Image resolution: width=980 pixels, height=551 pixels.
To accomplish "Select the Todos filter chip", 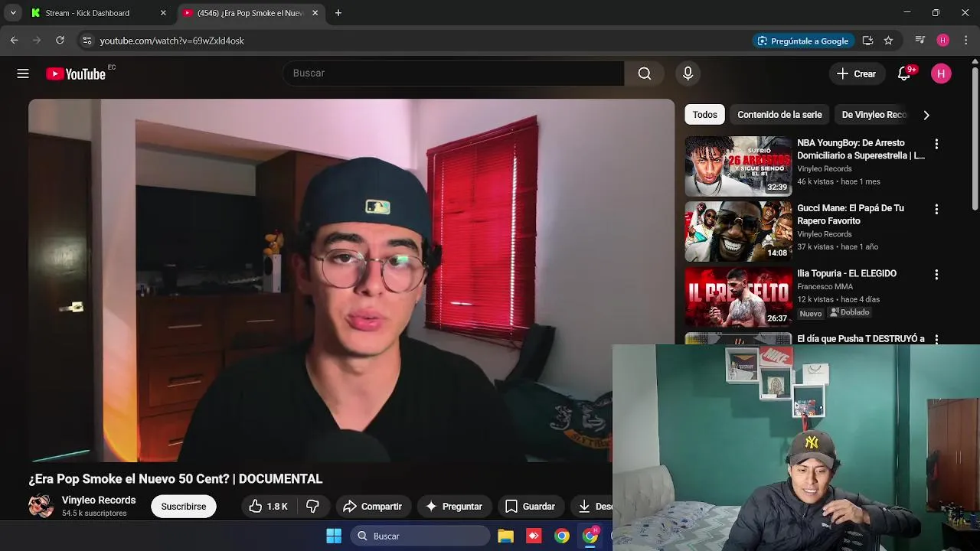I will click(705, 115).
